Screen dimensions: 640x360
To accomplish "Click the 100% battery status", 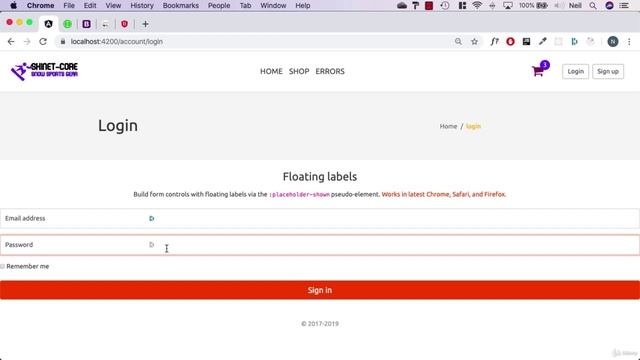I will (533, 6).
